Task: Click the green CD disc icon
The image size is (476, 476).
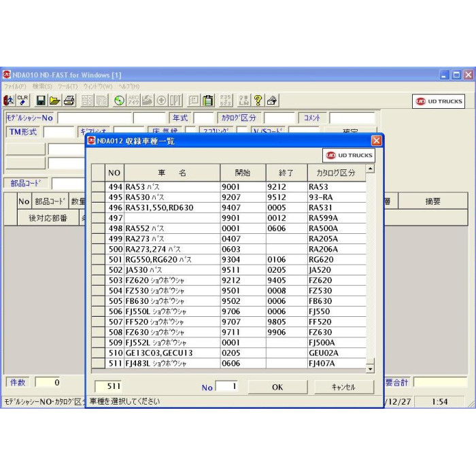Action: tap(119, 100)
